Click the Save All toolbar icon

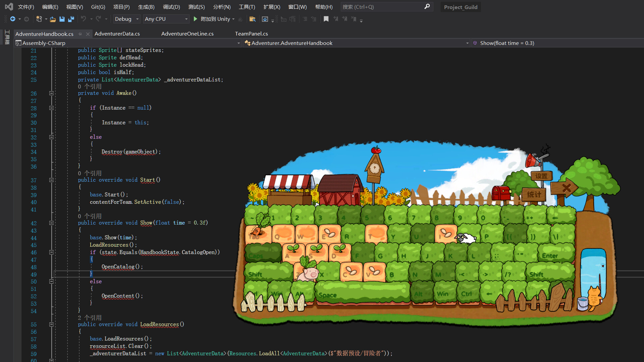tap(71, 19)
